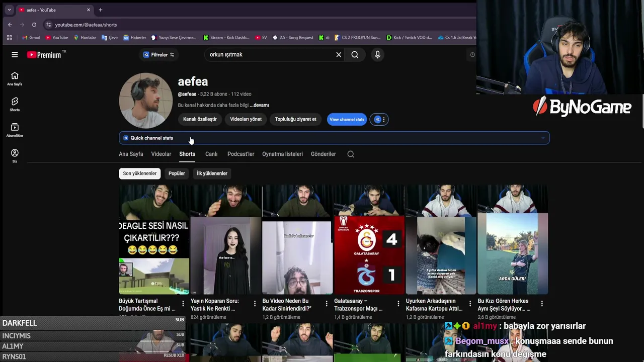The width and height of the screenshot is (644, 362).
Task: Open options menu for 'Uyurken Arkadaşının' short
Action: click(470, 304)
